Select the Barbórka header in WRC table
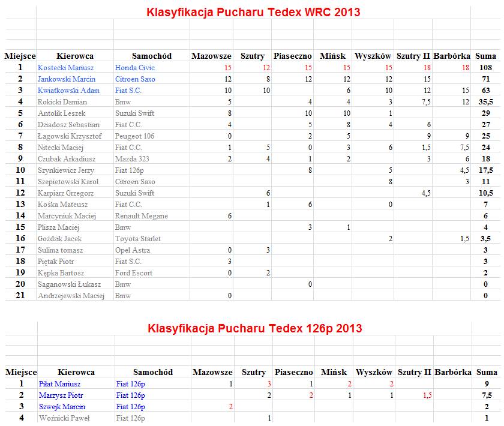Screen dimensions: 504x426 452,56
